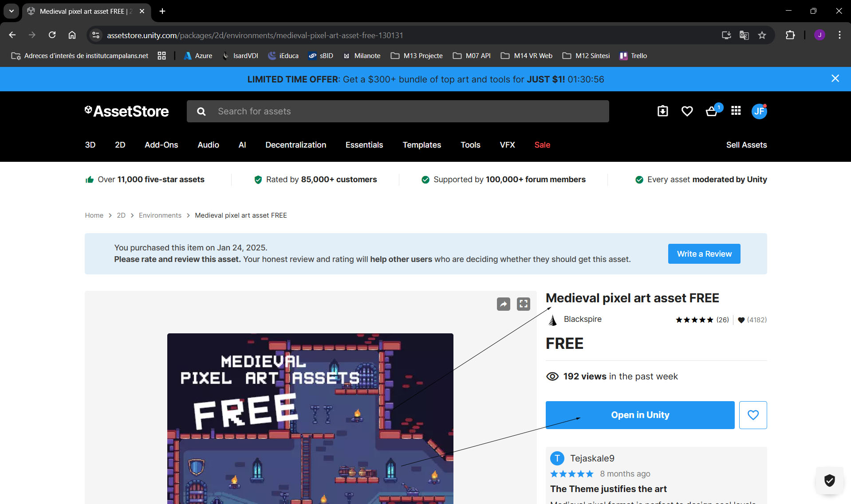Expand the preview image to fullscreen
851x504 pixels.
524,304
